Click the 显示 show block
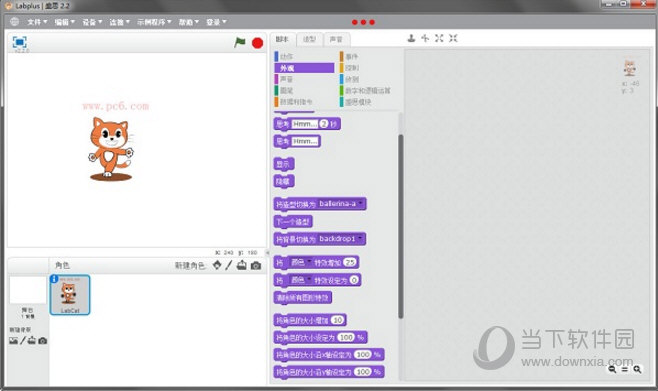The height and width of the screenshot is (391, 658). 284,164
